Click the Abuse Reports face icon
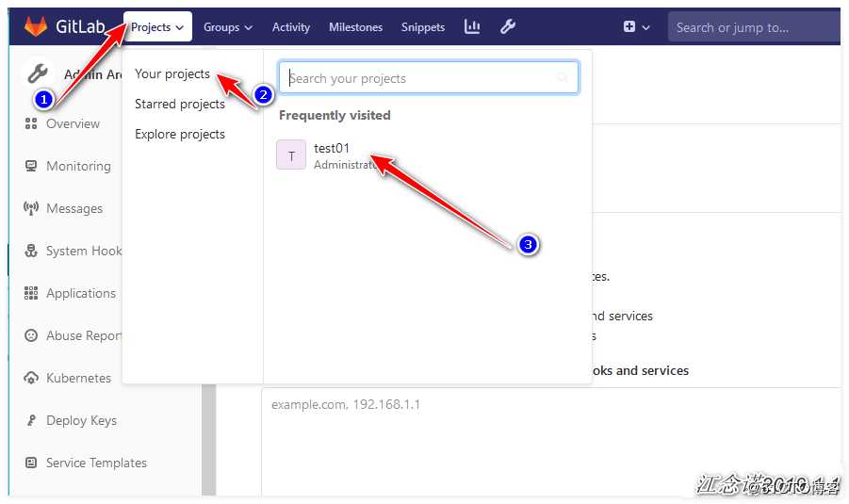This screenshot has height=504, width=849. (31, 335)
